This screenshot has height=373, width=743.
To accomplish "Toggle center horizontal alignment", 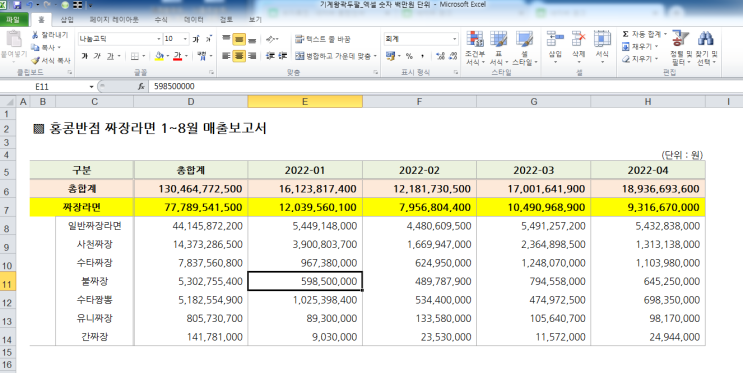I will (x=239, y=56).
